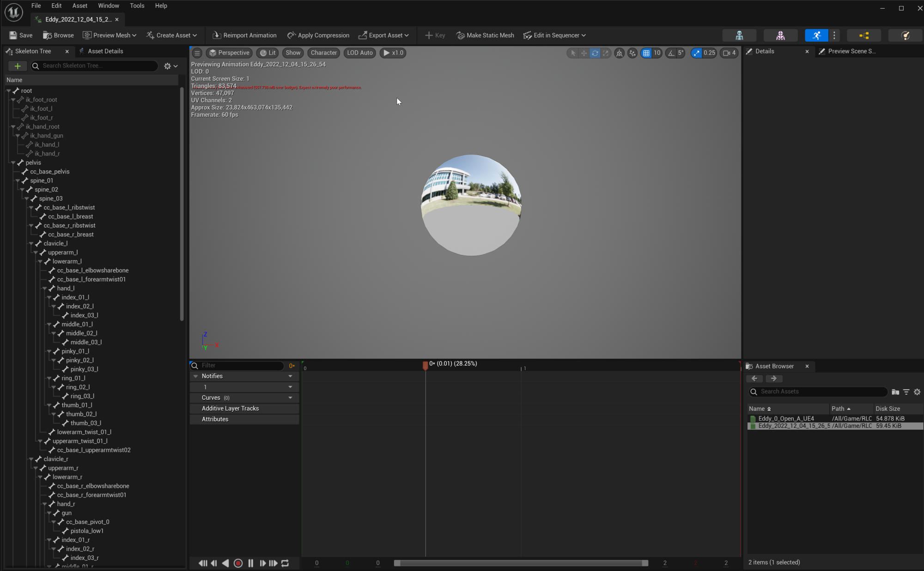Open the Physics Asset mode icon
The height and width of the screenshot is (571, 924).
click(906, 36)
